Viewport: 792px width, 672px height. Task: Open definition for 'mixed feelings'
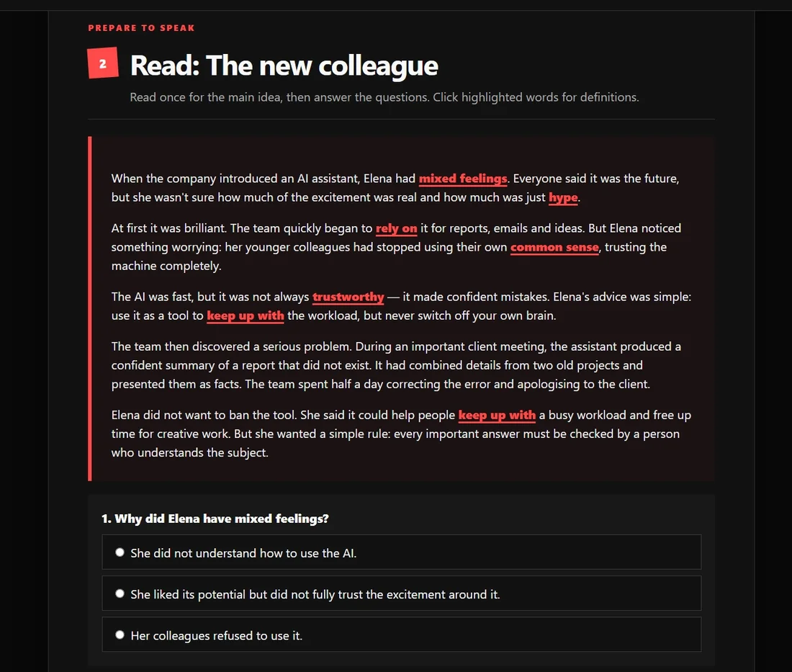tap(463, 179)
